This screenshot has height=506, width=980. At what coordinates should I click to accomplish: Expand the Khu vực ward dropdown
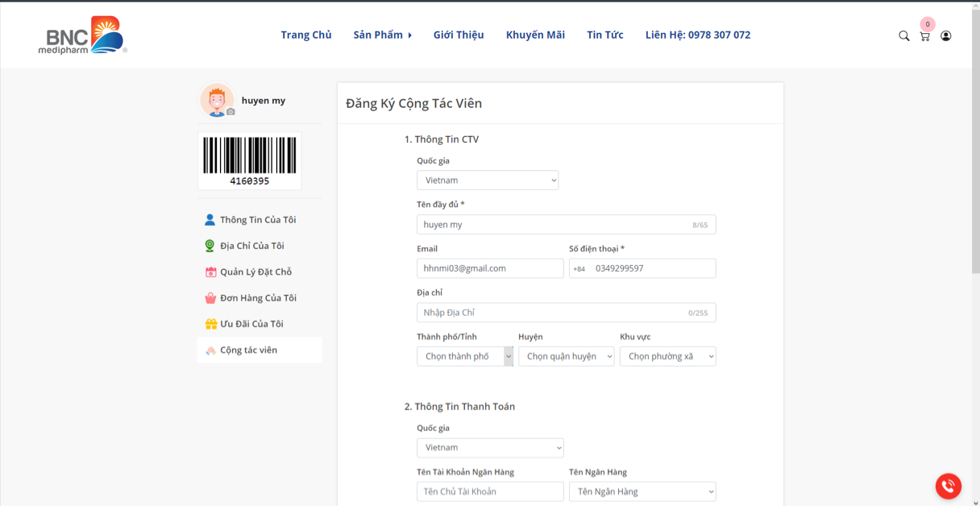click(x=667, y=356)
